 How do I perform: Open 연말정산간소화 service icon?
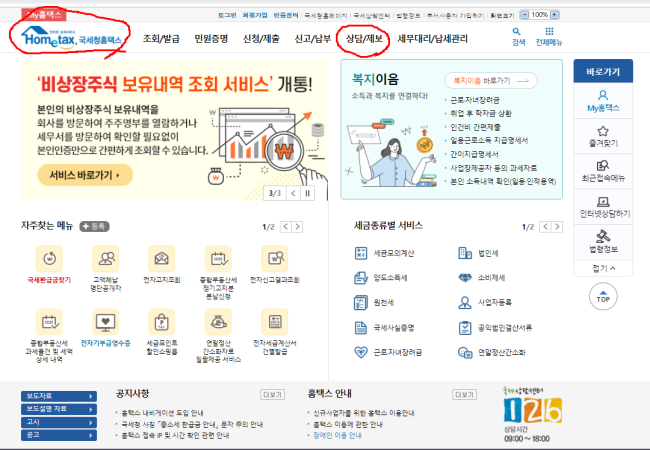(465, 353)
